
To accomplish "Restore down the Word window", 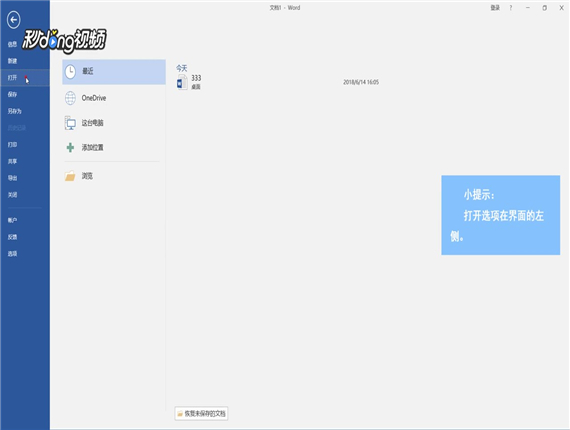I will coord(544,8).
